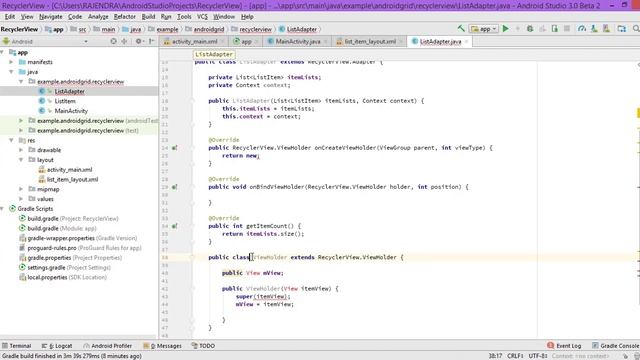This screenshot has height=360, width=640.
Task: Open the Build menu
Action: tap(148, 17)
